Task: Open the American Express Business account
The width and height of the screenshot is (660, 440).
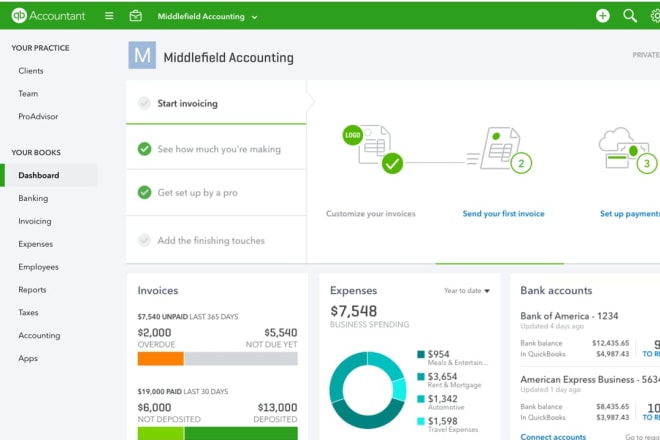Action: [590, 379]
